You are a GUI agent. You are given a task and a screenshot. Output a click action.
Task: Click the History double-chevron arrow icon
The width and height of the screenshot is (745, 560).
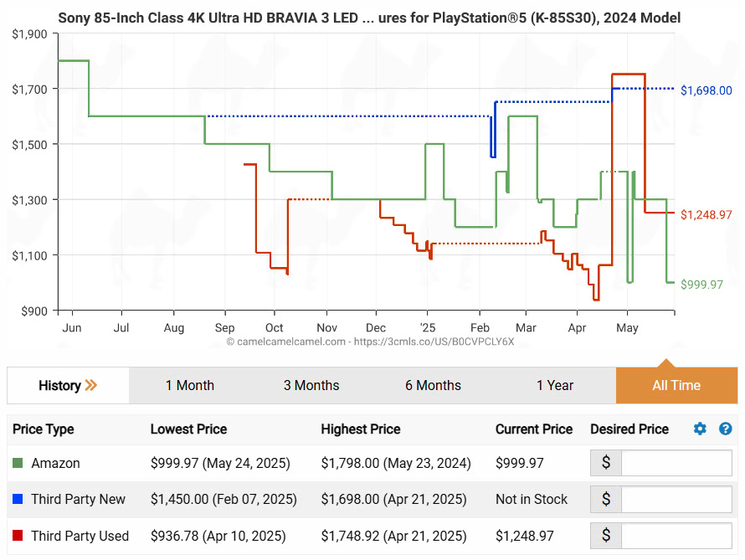coord(91,386)
